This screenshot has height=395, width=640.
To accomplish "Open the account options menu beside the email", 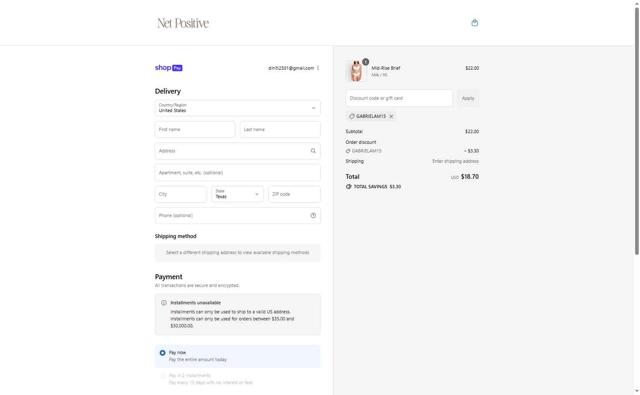I will 318,68.
